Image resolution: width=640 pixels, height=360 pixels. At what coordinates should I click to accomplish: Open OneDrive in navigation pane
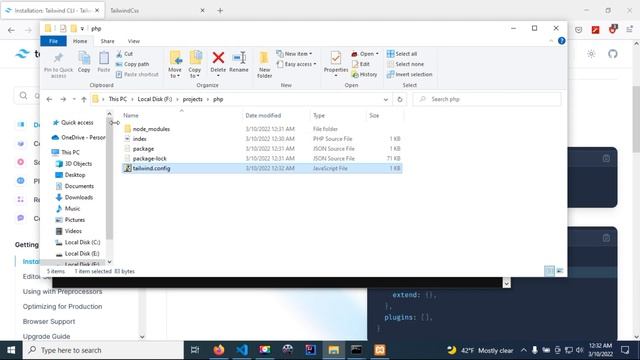pyautogui.click(x=78, y=138)
